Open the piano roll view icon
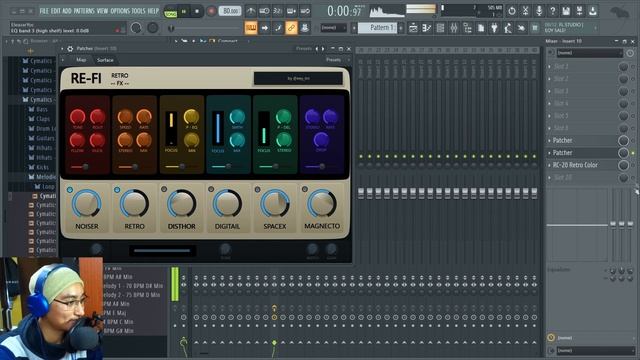The width and height of the screenshot is (640, 360). click(x=427, y=28)
